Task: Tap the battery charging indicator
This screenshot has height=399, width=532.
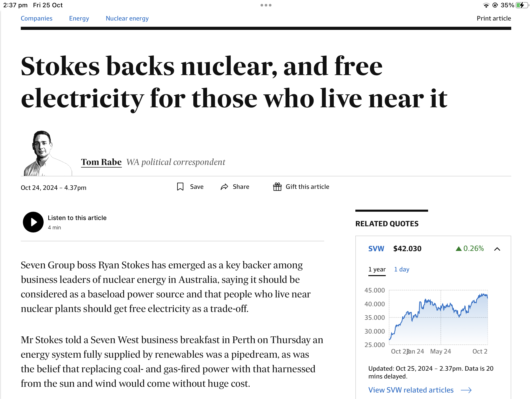Action: 522,5
